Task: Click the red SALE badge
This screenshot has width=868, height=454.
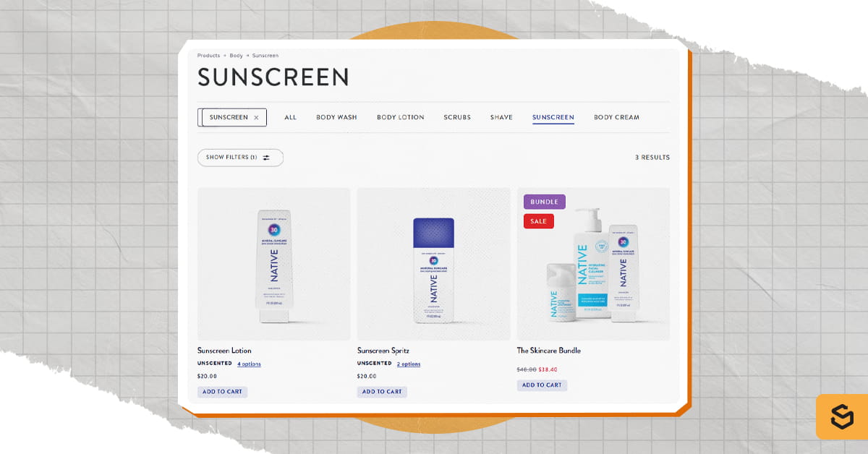Action: (x=538, y=221)
